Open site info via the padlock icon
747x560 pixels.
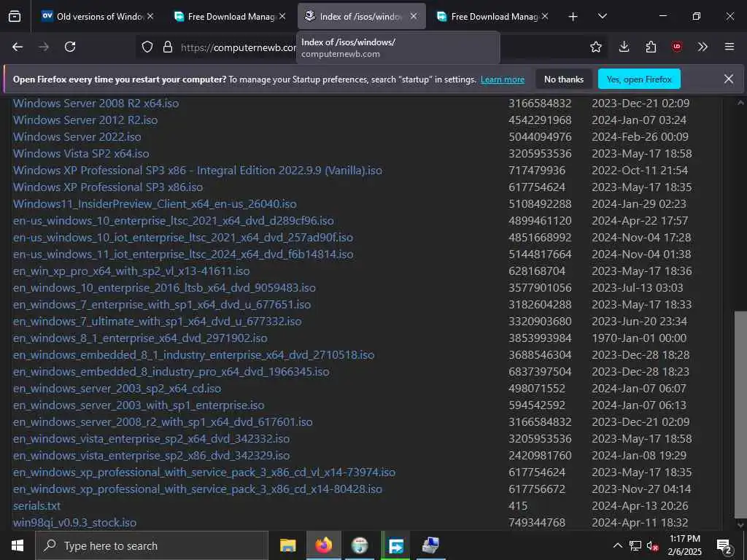167,47
